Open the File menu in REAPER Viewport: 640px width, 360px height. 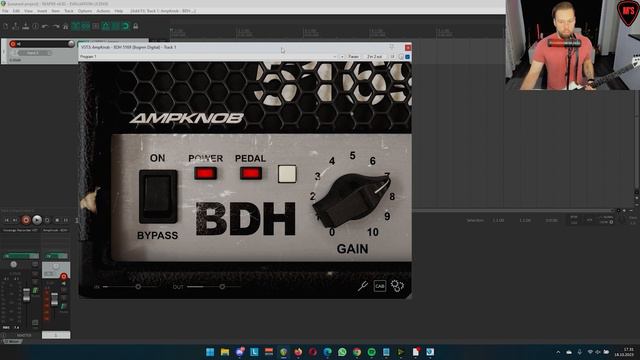click(5, 11)
